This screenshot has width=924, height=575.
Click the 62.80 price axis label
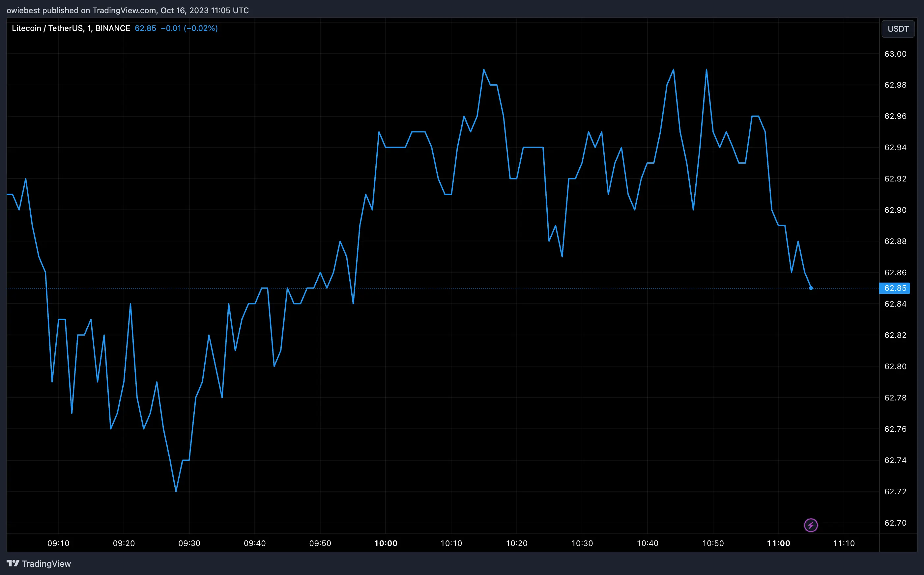[x=895, y=366]
